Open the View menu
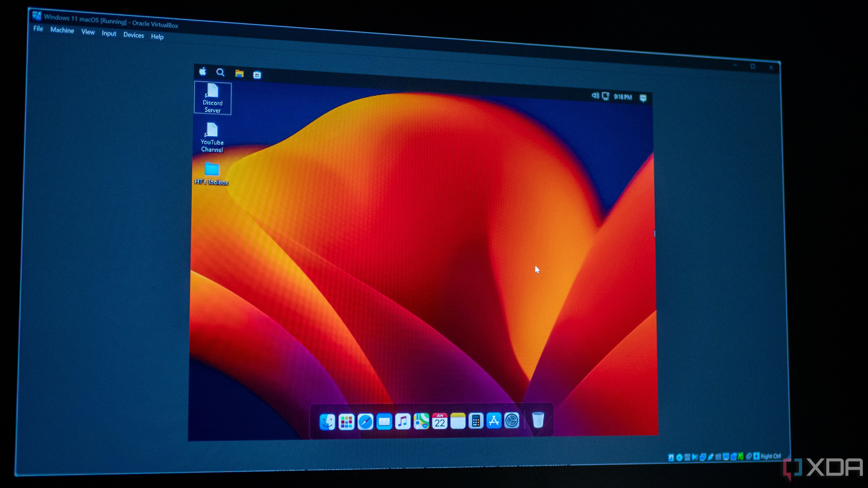 click(88, 32)
